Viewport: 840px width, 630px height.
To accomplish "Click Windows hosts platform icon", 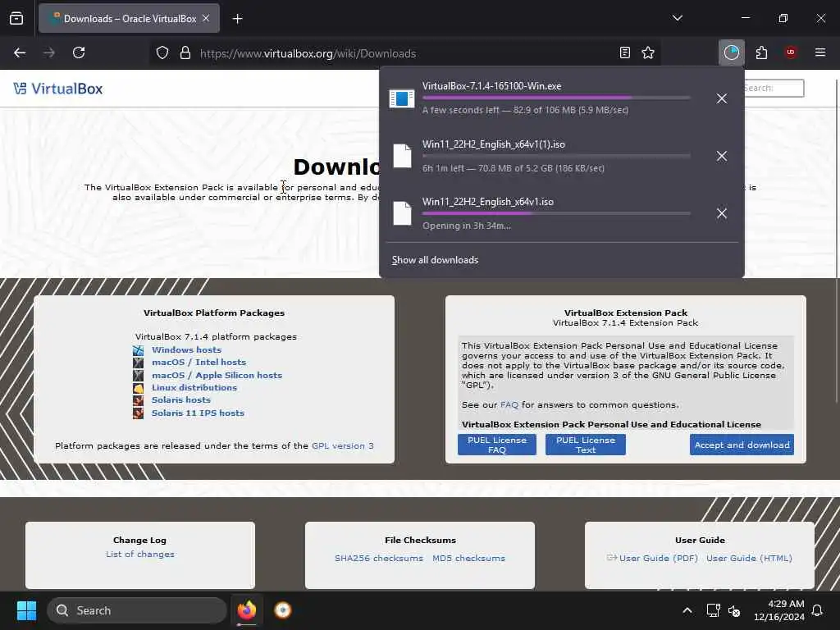I will (x=138, y=350).
